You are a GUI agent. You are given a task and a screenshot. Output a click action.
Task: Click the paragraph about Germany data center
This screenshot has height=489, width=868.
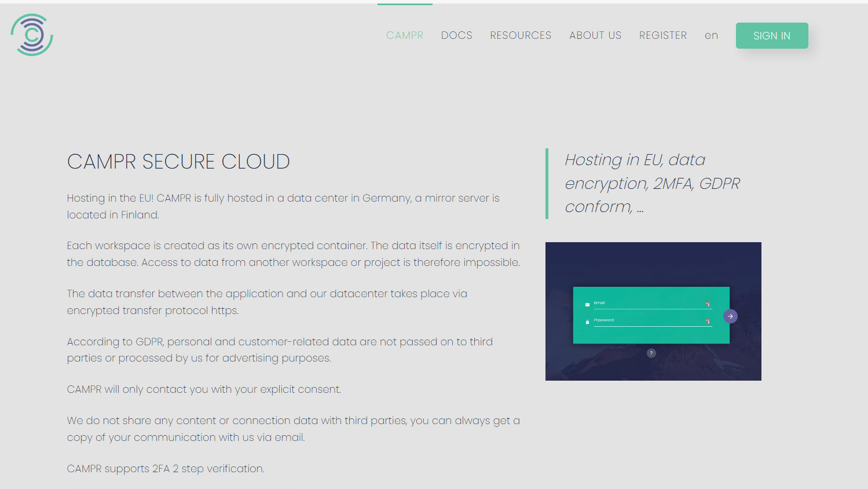(283, 206)
